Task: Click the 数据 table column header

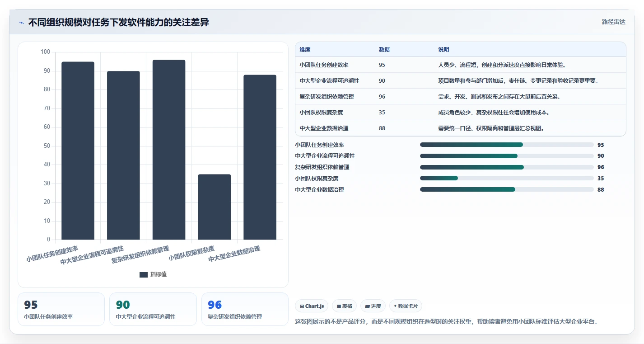Action: (384, 50)
